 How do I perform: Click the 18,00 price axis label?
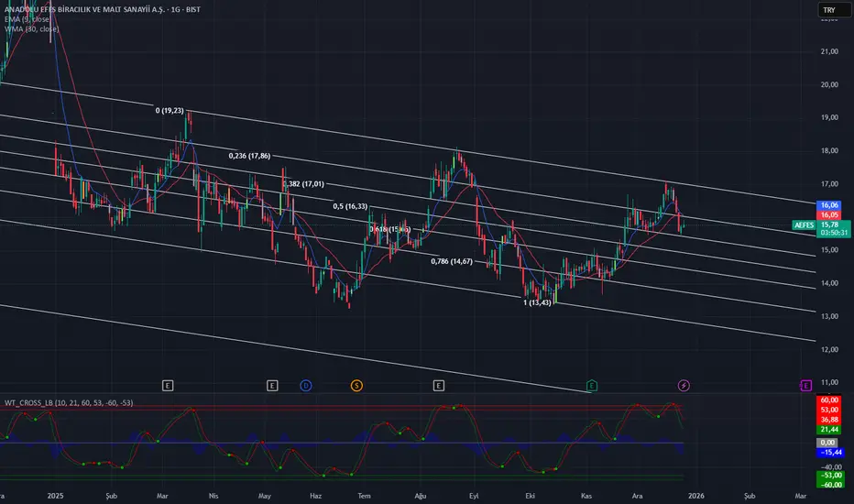point(829,150)
